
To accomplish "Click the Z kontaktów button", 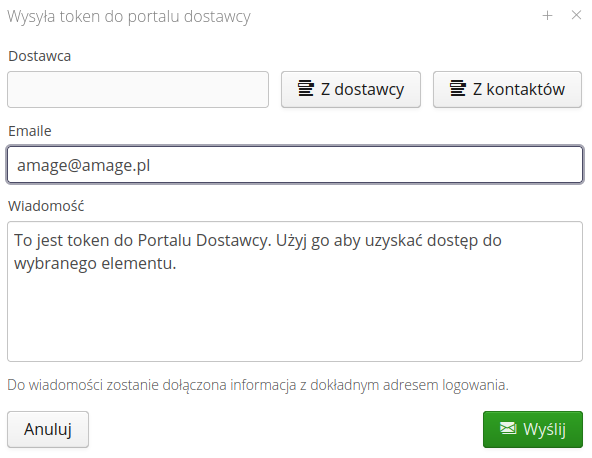I will (x=507, y=89).
